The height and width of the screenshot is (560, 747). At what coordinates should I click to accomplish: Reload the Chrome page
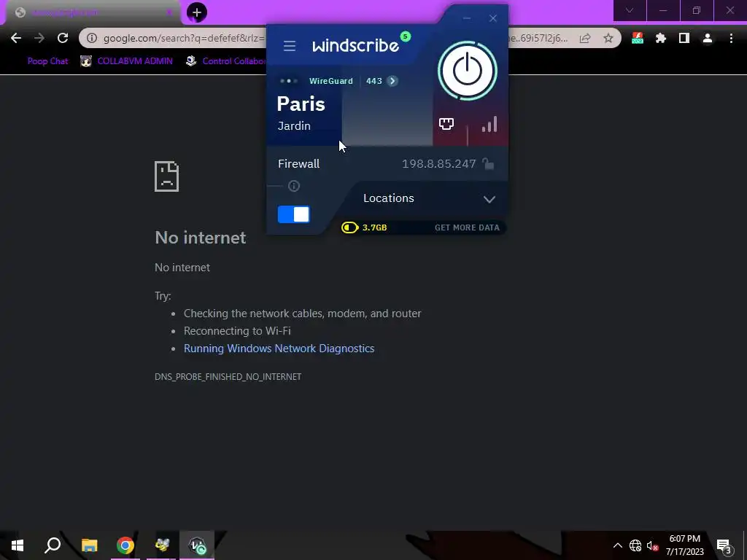pos(63,38)
